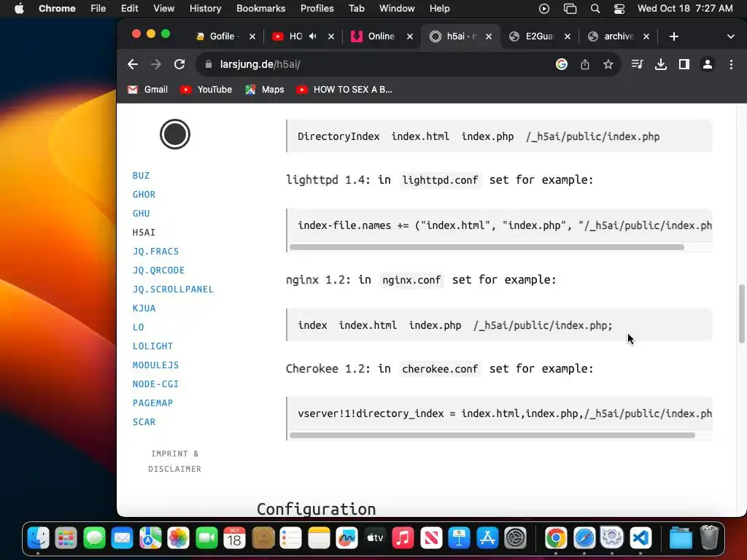747x560 pixels.
Task: Open a new tab with plus
Action: pyautogui.click(x=673, y=36)
